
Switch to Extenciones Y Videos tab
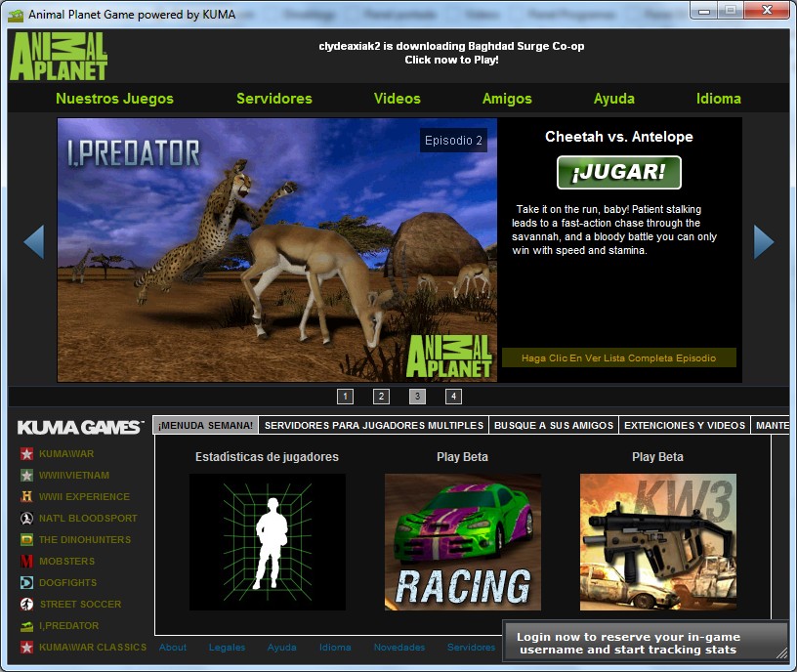[x=684, y=425]
